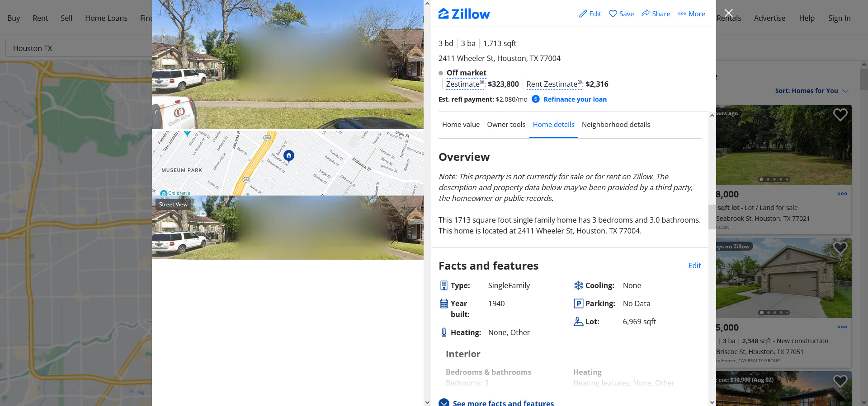The image size is (868, 406).
Task: Click the Houston TX search field
Action: pyautogui.click(x=78, y=48)
